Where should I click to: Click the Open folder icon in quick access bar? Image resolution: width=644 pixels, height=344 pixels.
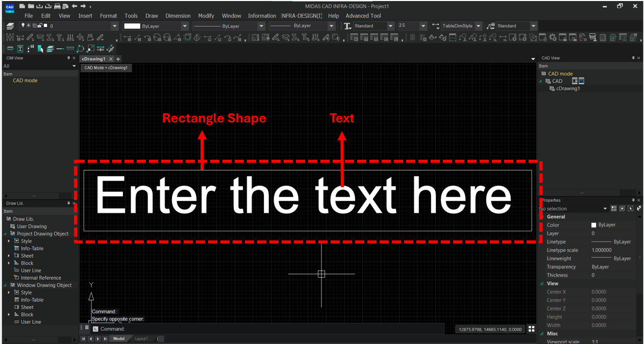coord(31,6)
